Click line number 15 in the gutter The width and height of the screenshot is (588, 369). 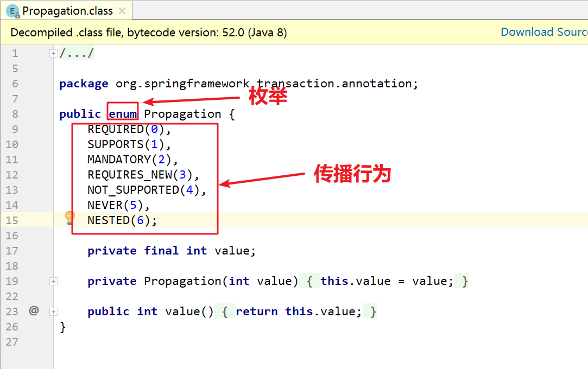pyautogui.click(x=12, y=220)
